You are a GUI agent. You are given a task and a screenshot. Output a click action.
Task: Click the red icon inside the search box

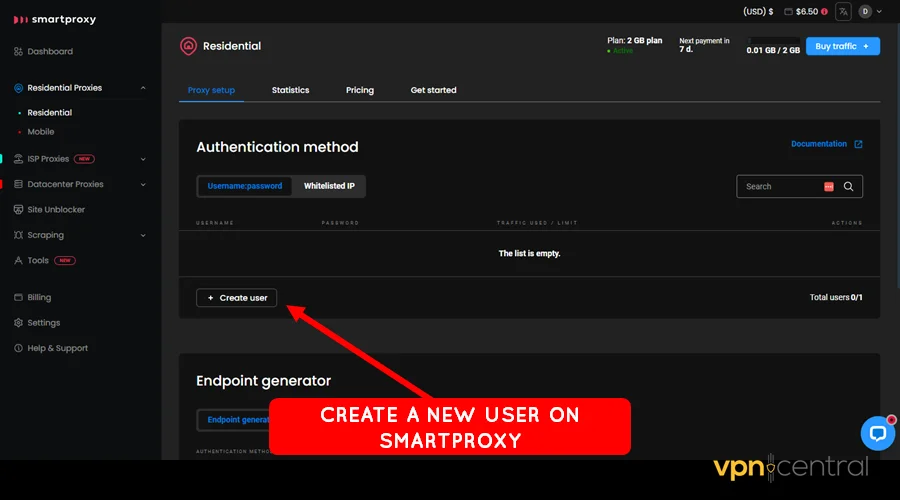829,187
